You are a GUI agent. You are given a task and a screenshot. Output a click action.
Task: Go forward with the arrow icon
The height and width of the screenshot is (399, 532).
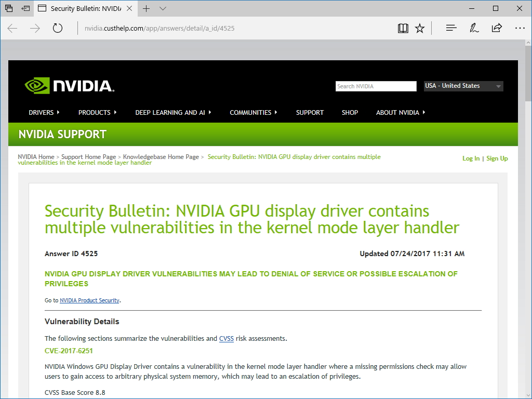[35, 28]
